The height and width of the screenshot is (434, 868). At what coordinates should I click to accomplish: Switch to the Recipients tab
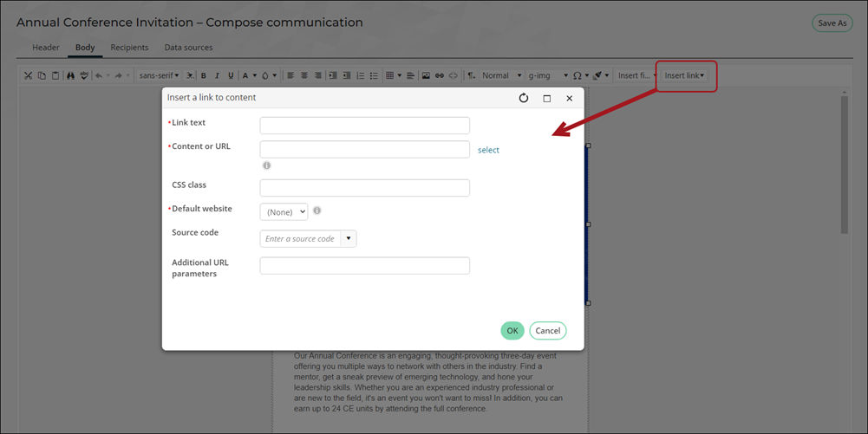tap(129, 48)
